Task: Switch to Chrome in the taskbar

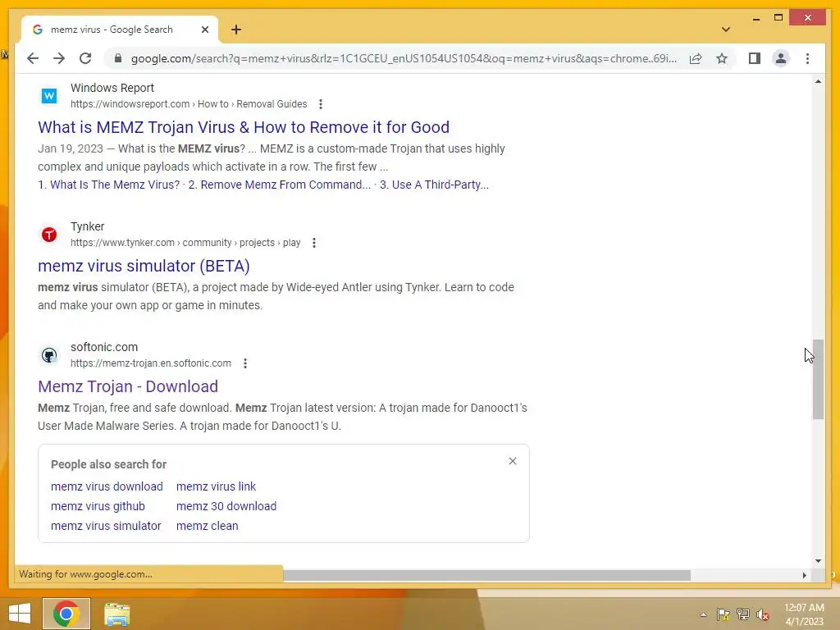Action: (x=66, y=614)
